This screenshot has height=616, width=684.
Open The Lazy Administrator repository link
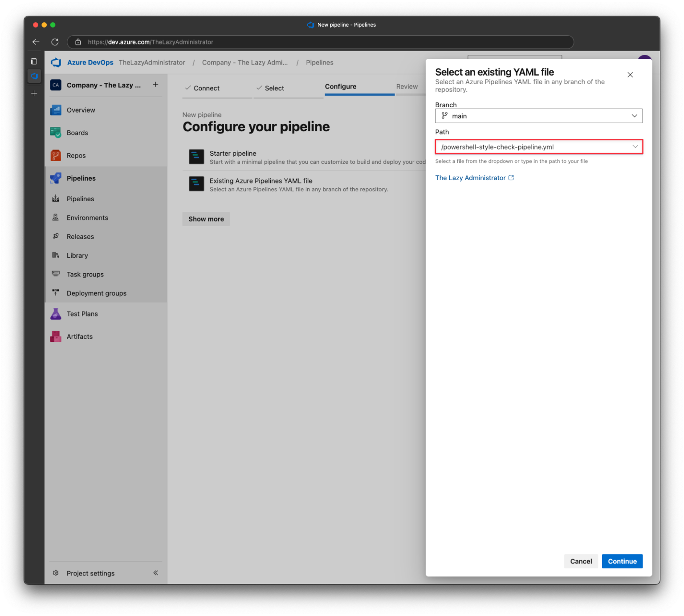click(470, 178)
